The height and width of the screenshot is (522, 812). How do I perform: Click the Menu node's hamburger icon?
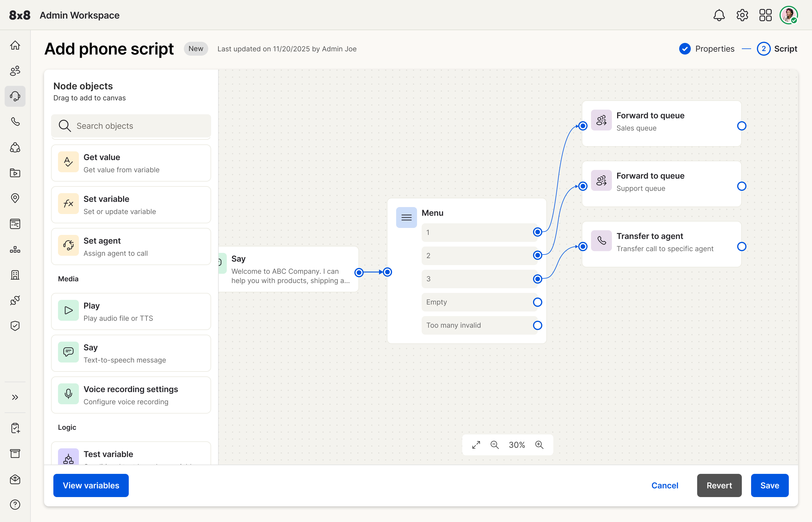[x=406, y=217]
